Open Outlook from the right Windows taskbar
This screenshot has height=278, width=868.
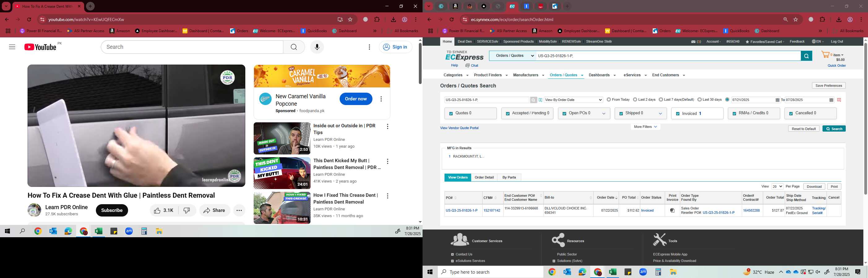(567, 272)
